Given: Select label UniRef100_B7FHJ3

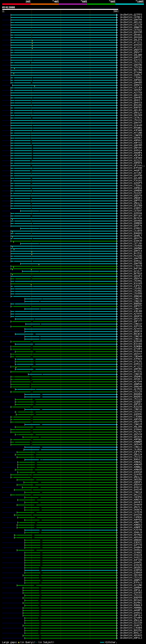Looking at the screenshot, I should tap(131, 583).
